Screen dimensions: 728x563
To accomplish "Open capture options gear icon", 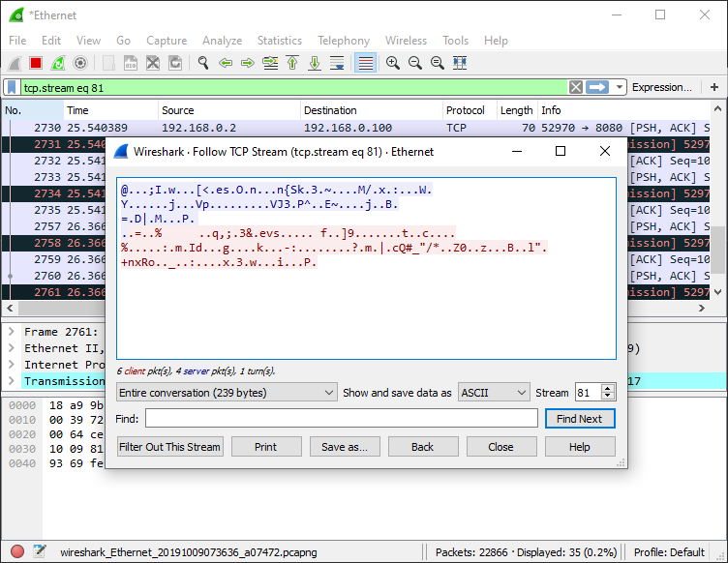I will point(80,63).
